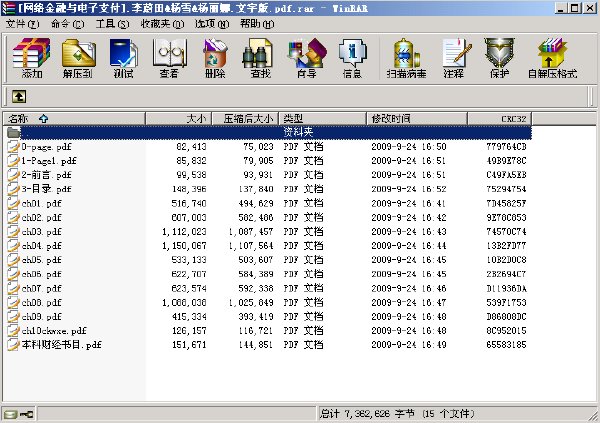This screenshot has height=423, width=600.
Task: Click file icon beside 0-page.pdf
Action: click(13, 147)
